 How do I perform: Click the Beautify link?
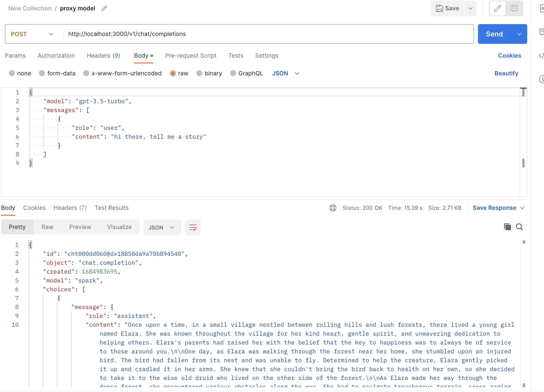pos(506,73)
